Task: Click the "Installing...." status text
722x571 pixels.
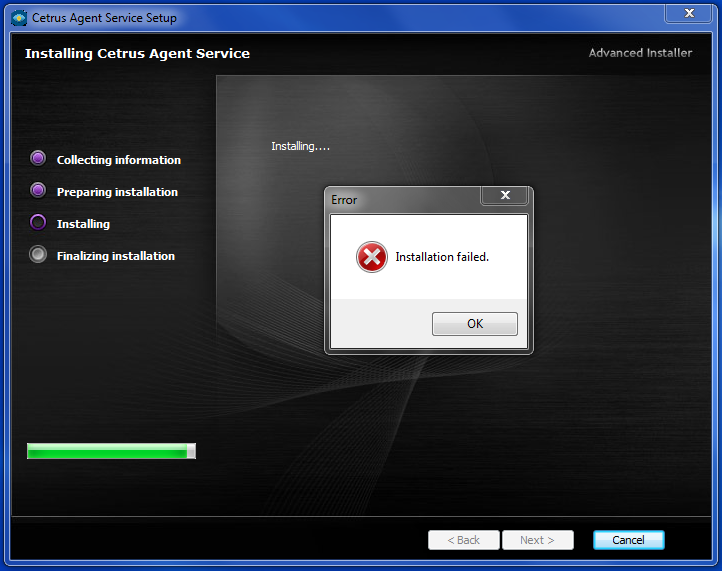Action: coord(300,146)
